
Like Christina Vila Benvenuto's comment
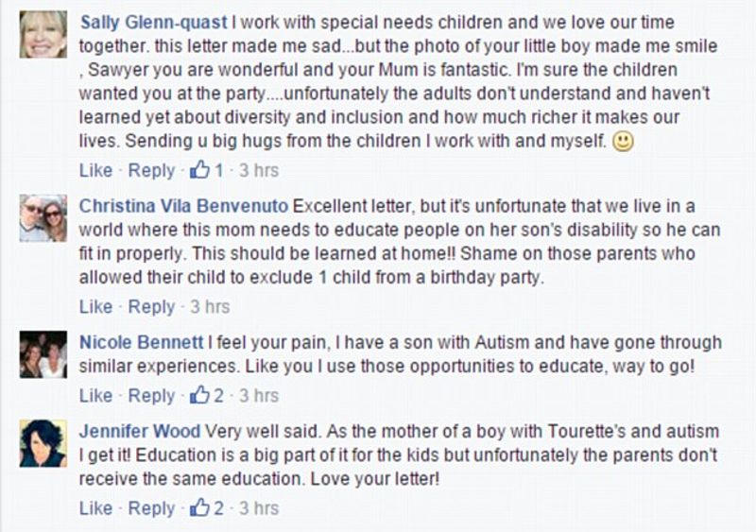[95, 307]
